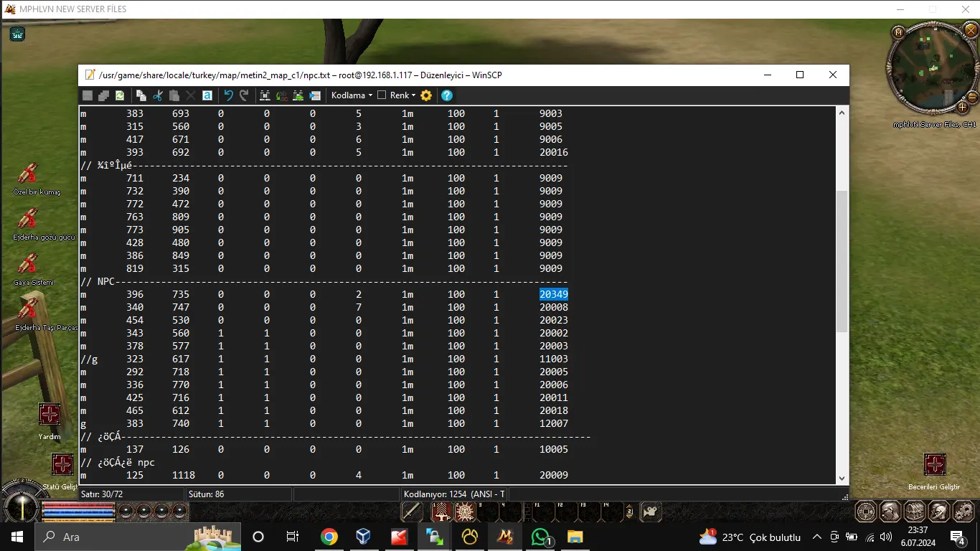This screenshot has height=551, width=980.
Task: Click the weather widget 23°C Çok bulutlu
Action: coord(750,537)
